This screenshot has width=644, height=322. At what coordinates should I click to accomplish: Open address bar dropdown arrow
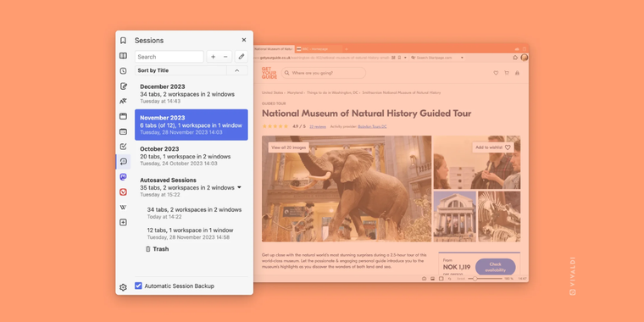pyautogui.click(x=405, y=58)
